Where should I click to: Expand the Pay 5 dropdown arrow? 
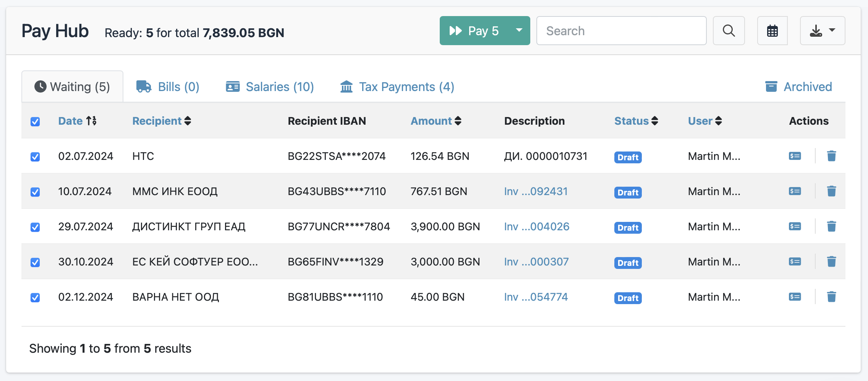(x=519, y=31)
